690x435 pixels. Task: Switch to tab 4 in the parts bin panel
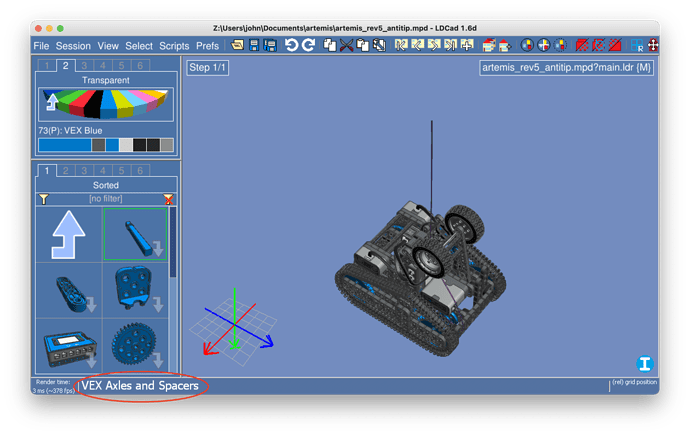click(x=103, y=171)
